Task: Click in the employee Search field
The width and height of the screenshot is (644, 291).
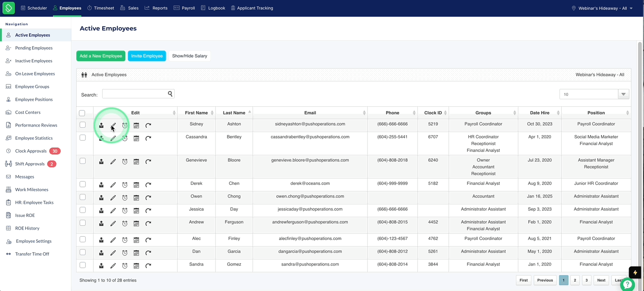Action: pyautogui.click(x=135, y=94)
